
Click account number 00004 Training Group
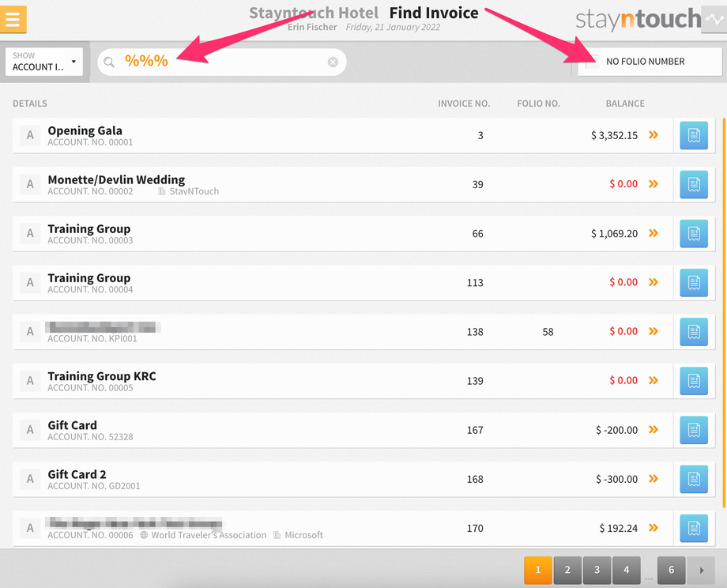coord(90,289)
